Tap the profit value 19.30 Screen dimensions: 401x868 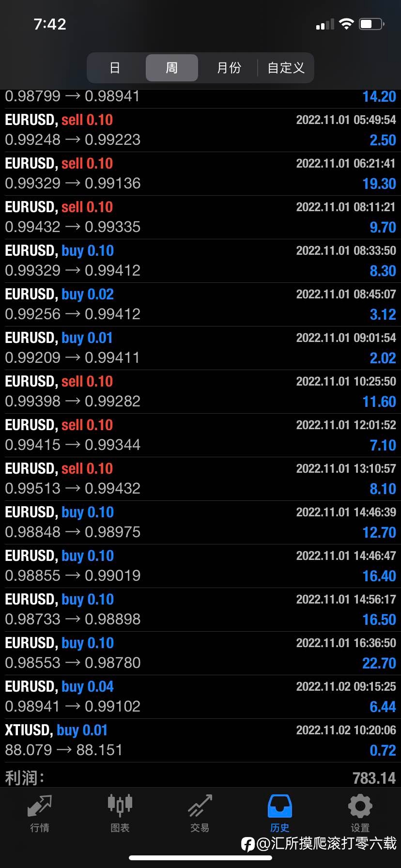tap(379, 184)
